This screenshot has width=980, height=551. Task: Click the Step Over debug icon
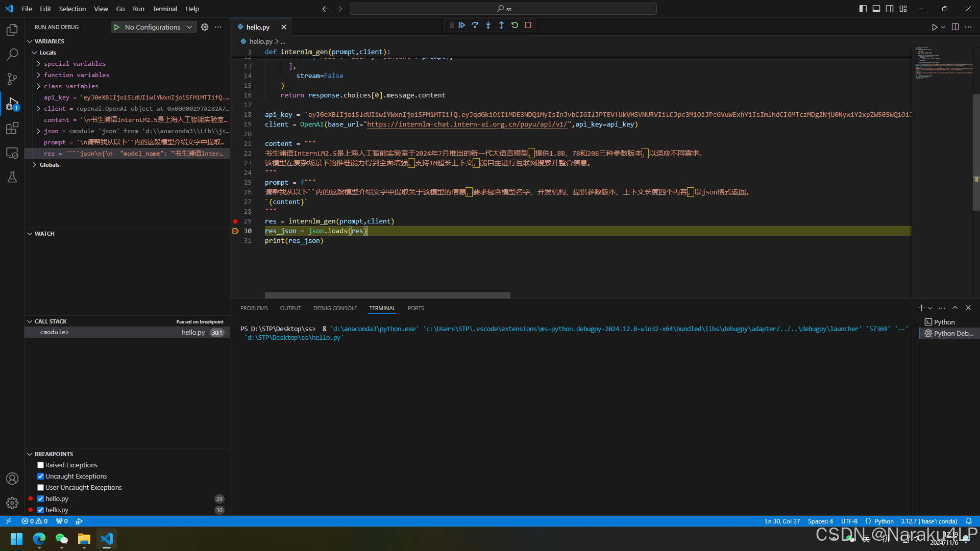[x=475, y=25]
